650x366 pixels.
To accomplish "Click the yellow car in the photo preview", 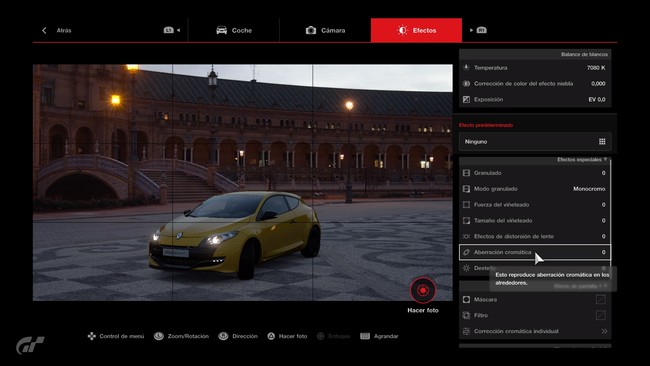I will pos(235,234).
